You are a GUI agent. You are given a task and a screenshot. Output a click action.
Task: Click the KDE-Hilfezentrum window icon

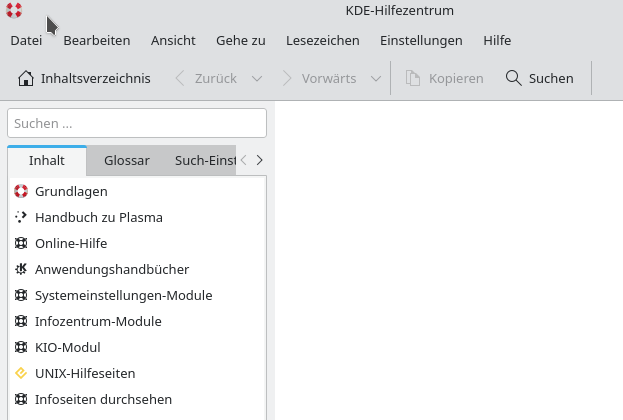(x=14, y=11)
